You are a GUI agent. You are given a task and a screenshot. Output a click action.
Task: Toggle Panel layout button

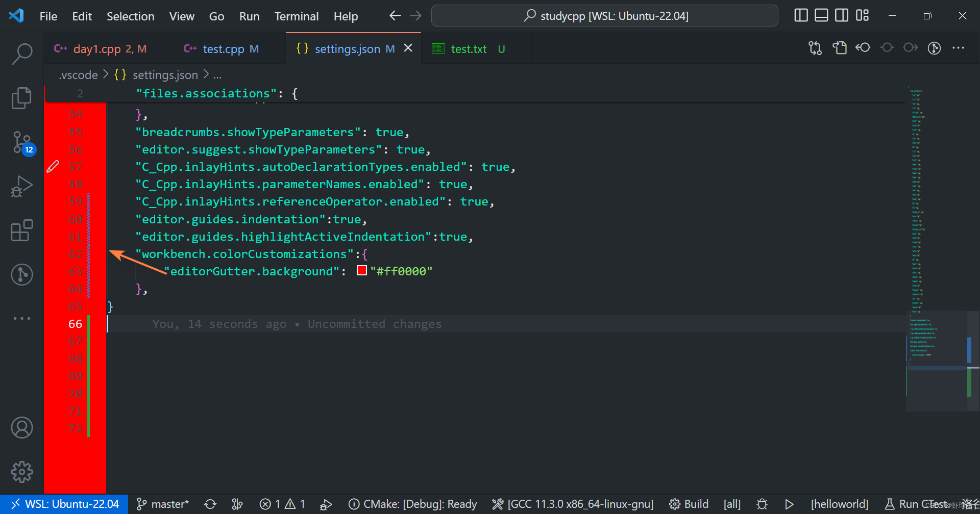[821, 15]
